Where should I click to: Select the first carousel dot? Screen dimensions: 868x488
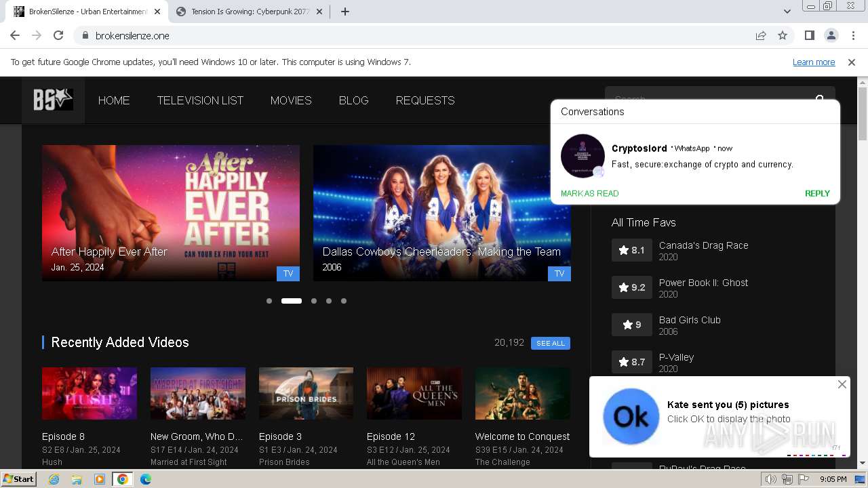269,301
